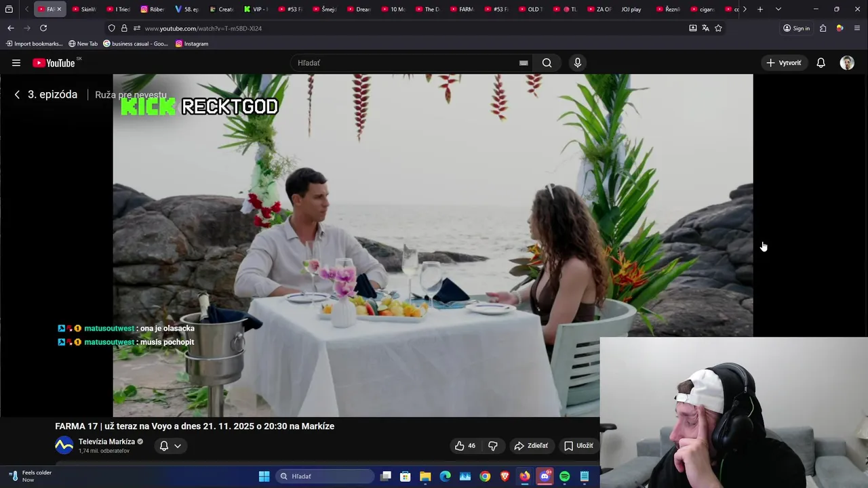The width and height of the screenshot is (868, 488).
Task: Open a new browser tab with plus
Action: 760,9
